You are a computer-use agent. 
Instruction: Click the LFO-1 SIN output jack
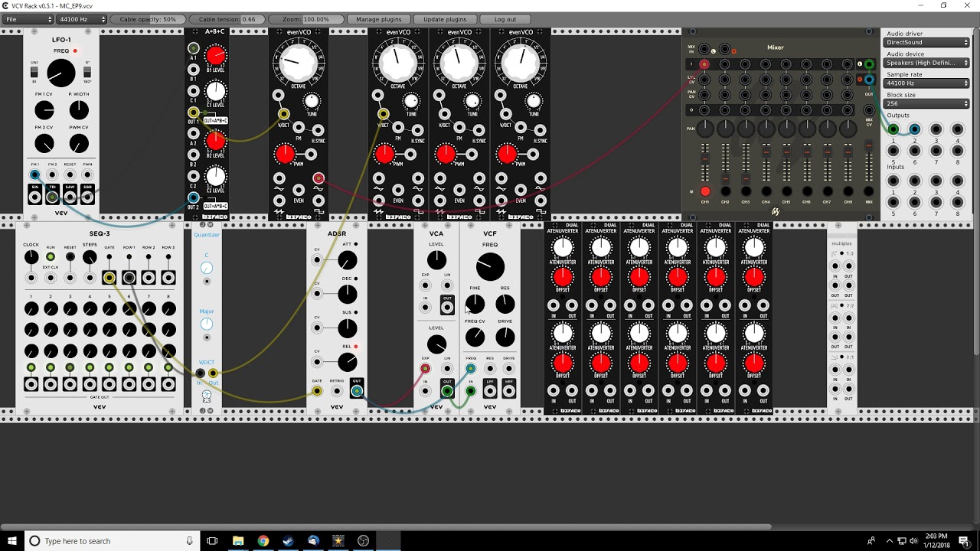[x=34, y=197]
